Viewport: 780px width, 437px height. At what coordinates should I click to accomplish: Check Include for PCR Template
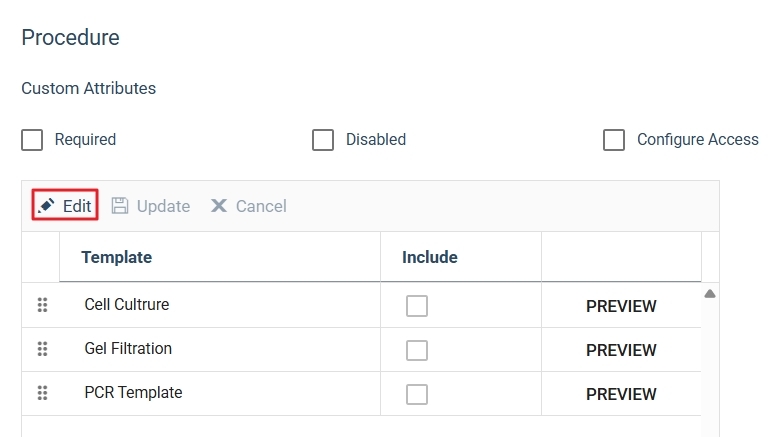417,394
